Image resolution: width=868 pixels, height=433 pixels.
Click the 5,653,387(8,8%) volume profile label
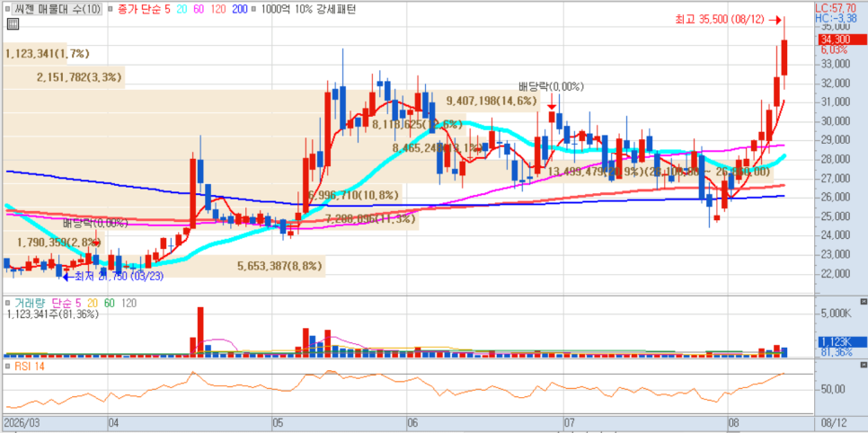point(279,266)
